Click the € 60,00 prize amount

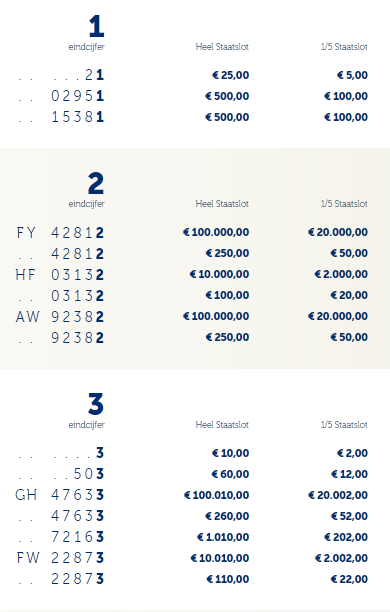pyautogui.click(x=230, y=474)
